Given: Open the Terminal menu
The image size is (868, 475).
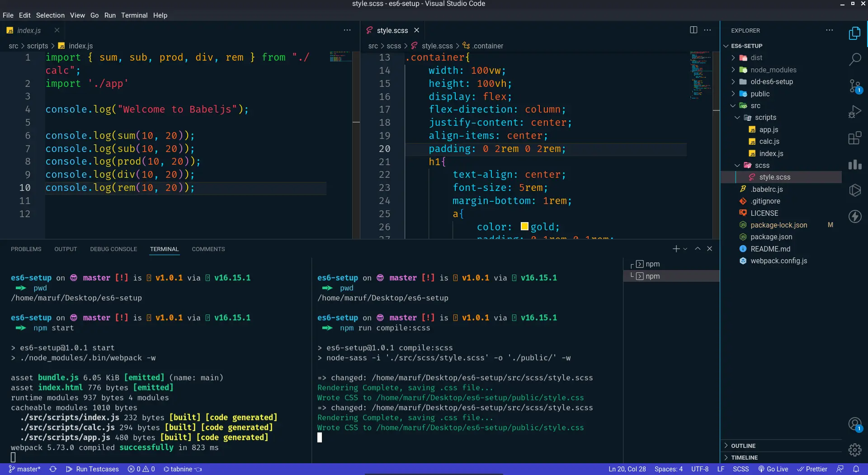Looking at the screenshot, I should pyautogui.click(x=134, y=15).
